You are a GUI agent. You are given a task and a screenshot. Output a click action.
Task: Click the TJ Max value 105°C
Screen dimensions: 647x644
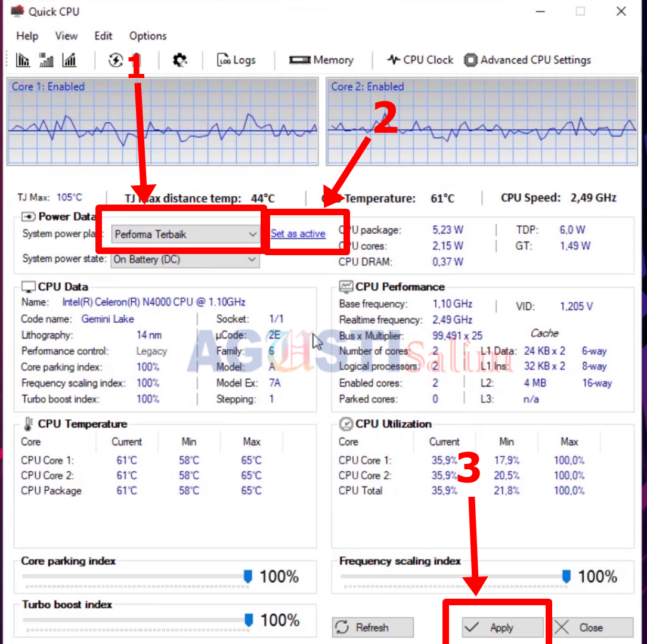point(69,197)
